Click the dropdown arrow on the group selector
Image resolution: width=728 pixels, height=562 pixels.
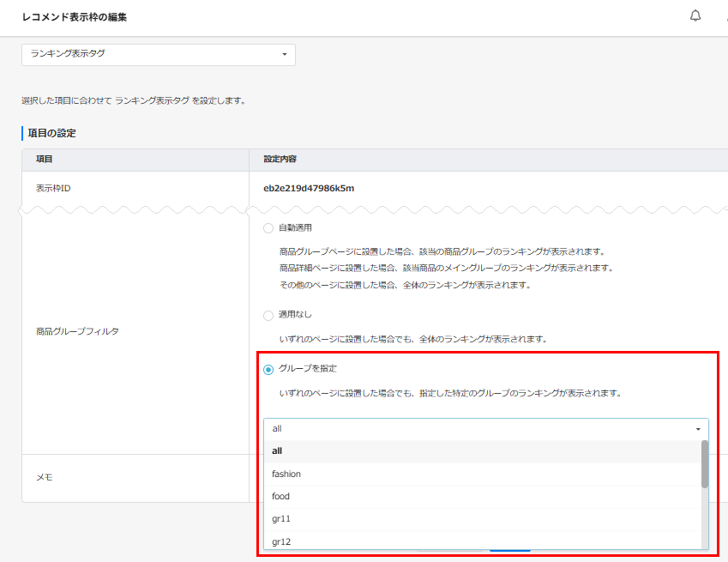point(696,428)
